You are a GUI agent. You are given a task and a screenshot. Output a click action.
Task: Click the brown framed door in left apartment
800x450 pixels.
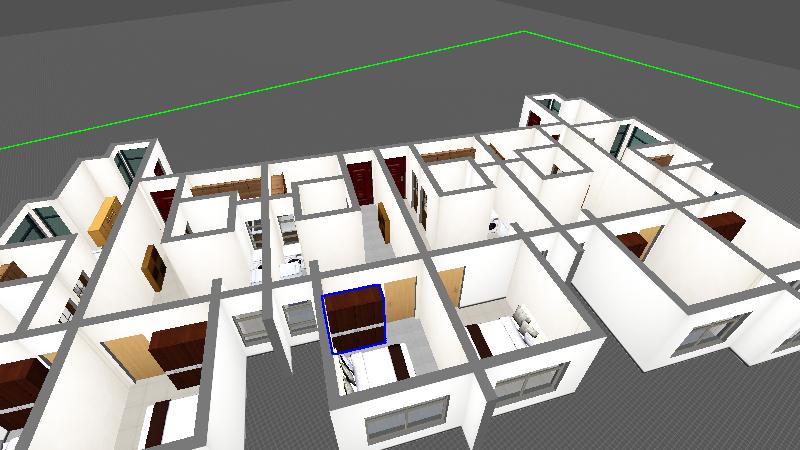(x=155, y=267)
